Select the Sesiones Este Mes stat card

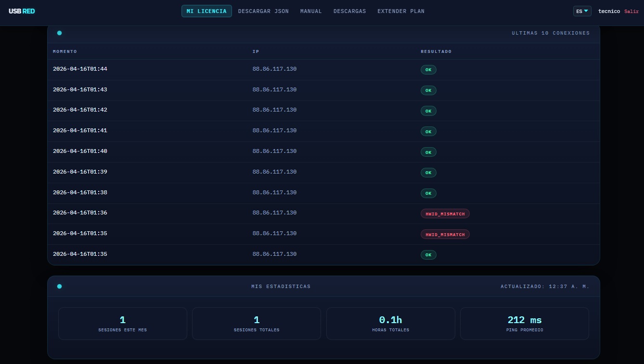click(123, 324)
